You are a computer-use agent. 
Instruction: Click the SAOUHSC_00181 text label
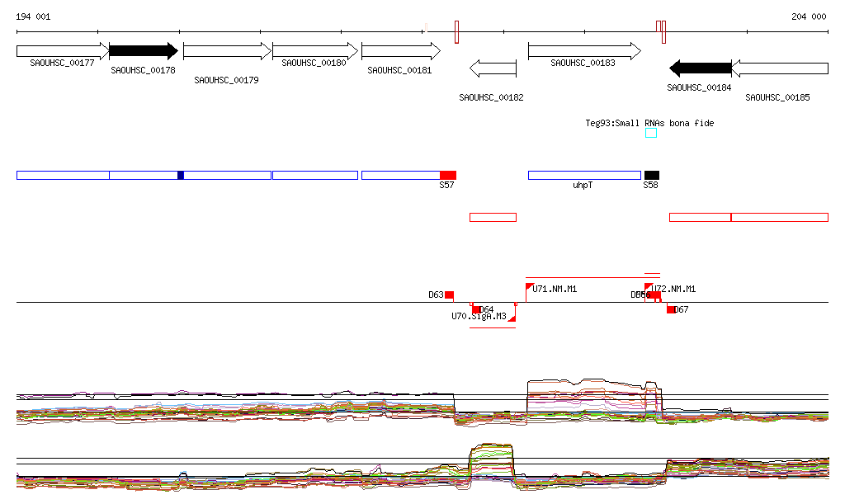point(399,71)
